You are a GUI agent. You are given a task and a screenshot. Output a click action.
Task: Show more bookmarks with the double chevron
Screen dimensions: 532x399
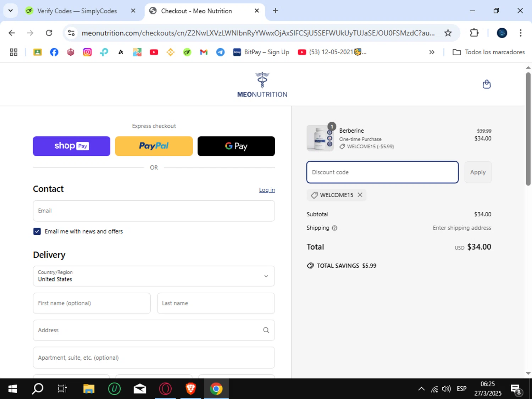point(432,52)
